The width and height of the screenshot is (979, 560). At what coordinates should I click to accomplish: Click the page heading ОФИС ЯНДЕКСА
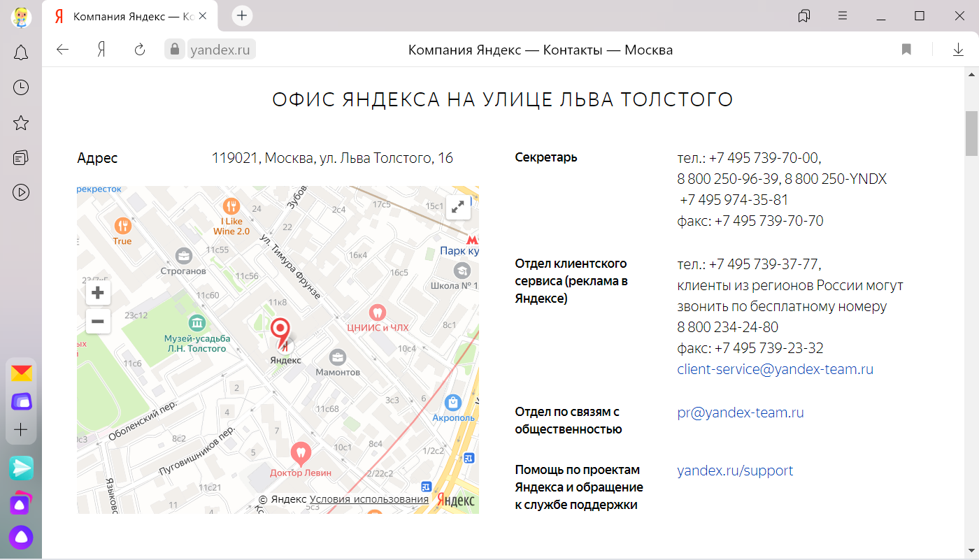[502, 99]
